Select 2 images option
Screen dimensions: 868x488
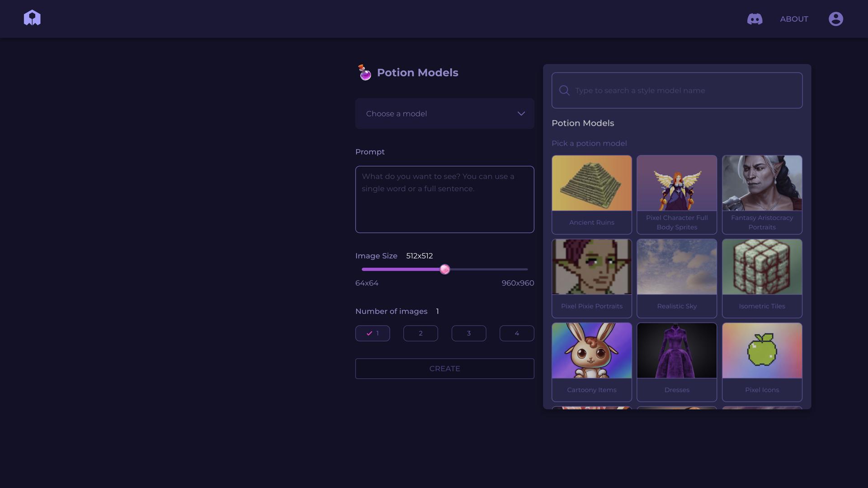[x=420, y=333]
